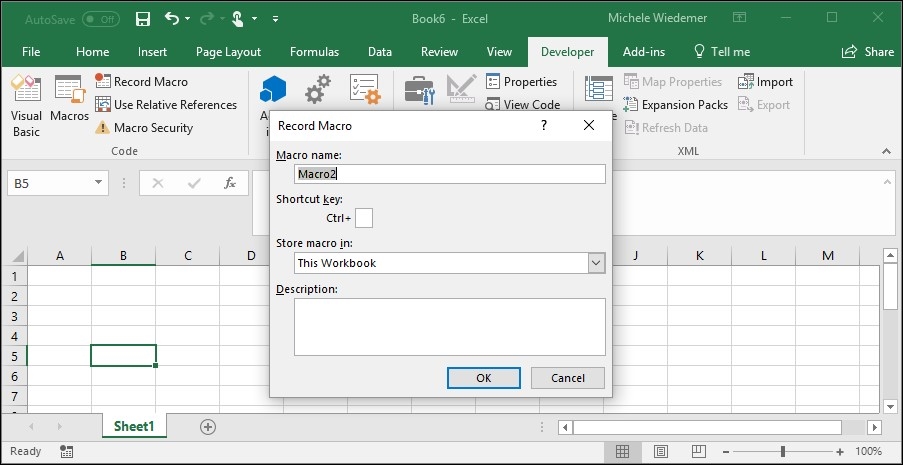Screen dimensions: 903x465
Task: Open COM Add-ins checklist icon
Action: (x=365, y=89)
